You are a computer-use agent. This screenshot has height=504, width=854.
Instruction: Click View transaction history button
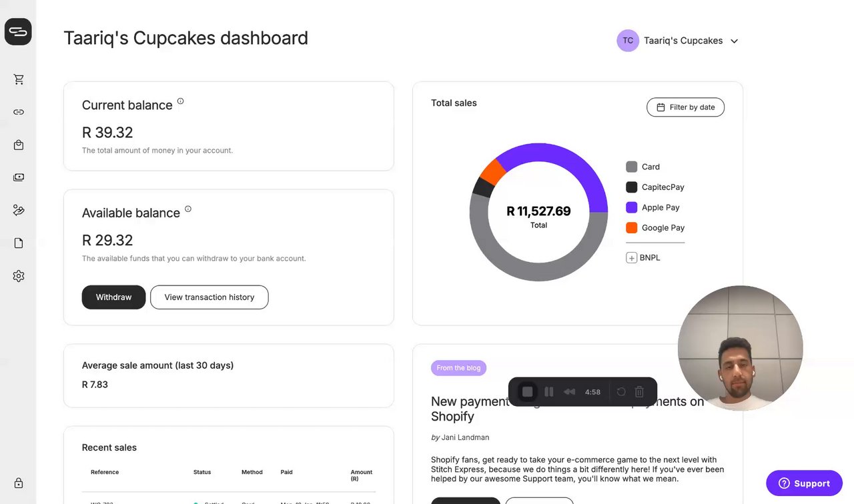point(209,297)
